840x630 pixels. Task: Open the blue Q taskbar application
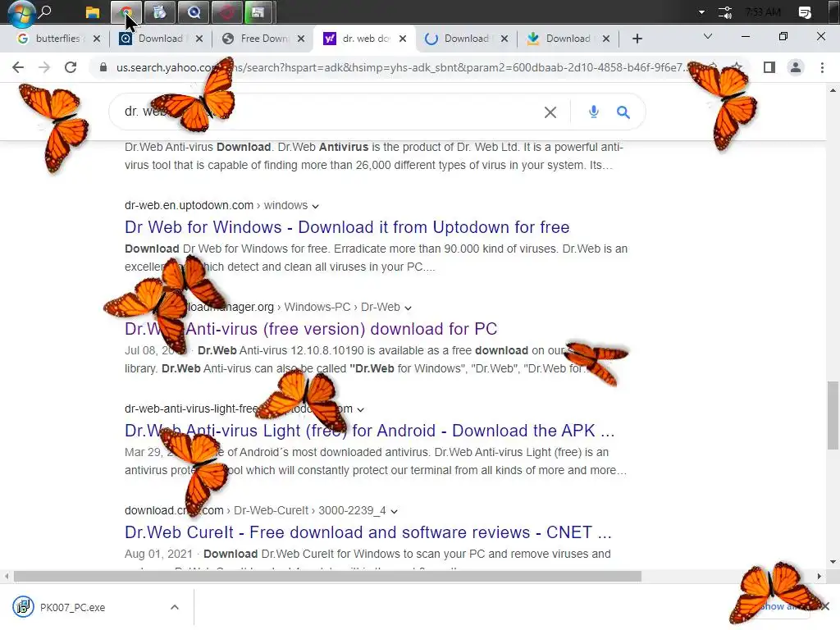click(194, 12)
